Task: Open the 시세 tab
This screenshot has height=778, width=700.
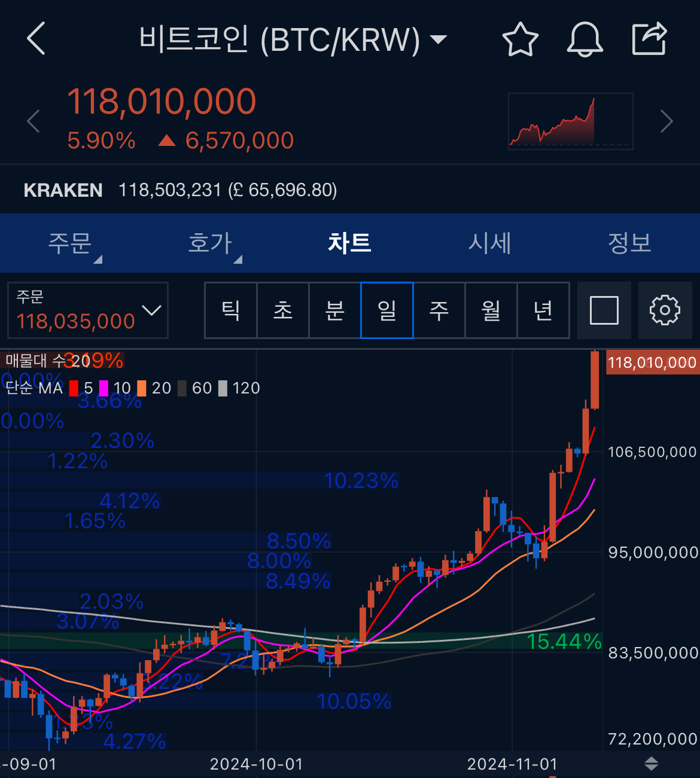Action: pyautogui.click(x=490, y=243)
